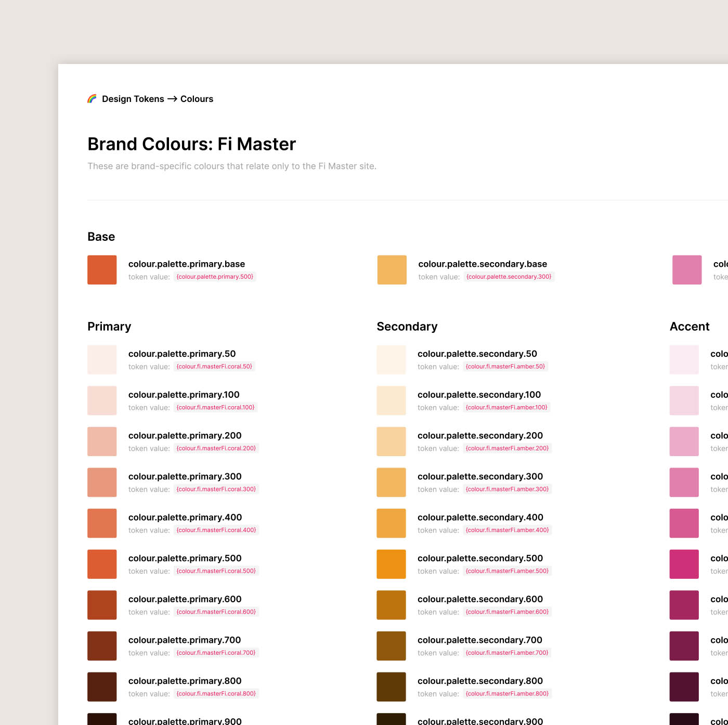Click the colour.palette.secondary.700 token name
The width and height of the screenshot is (728, 725).
[x=480, y=640]
